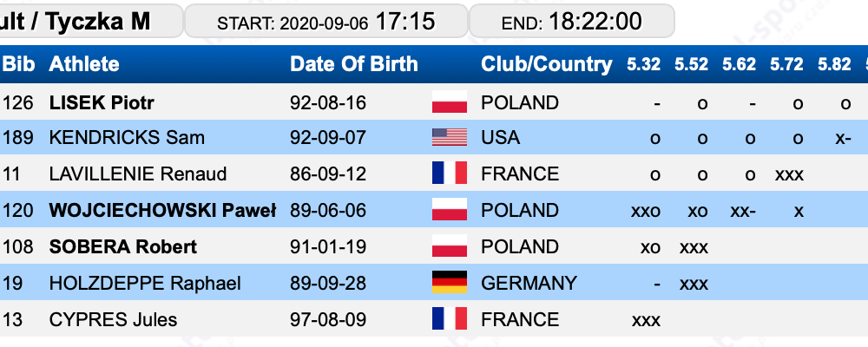Screen dimensions: 868x347
Task: Click the Date Of Birth column header
Action: [x=354, y=64]
